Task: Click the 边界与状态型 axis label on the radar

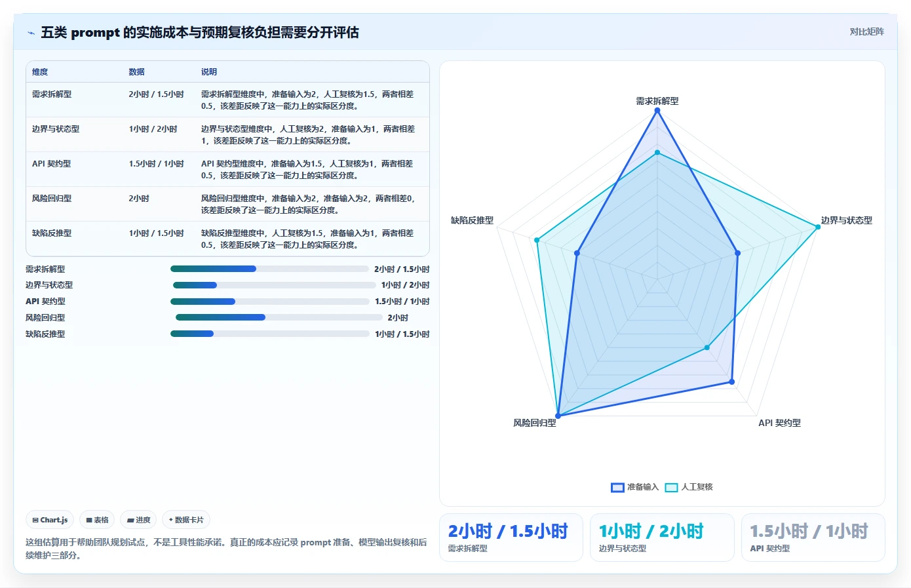Action: 847,220
